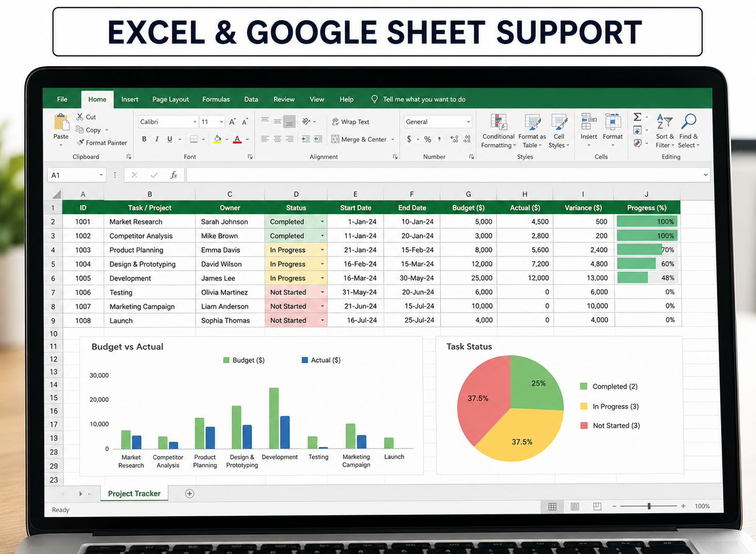
Task: Apply cell borders using the Borders icon
Action: 194,139
